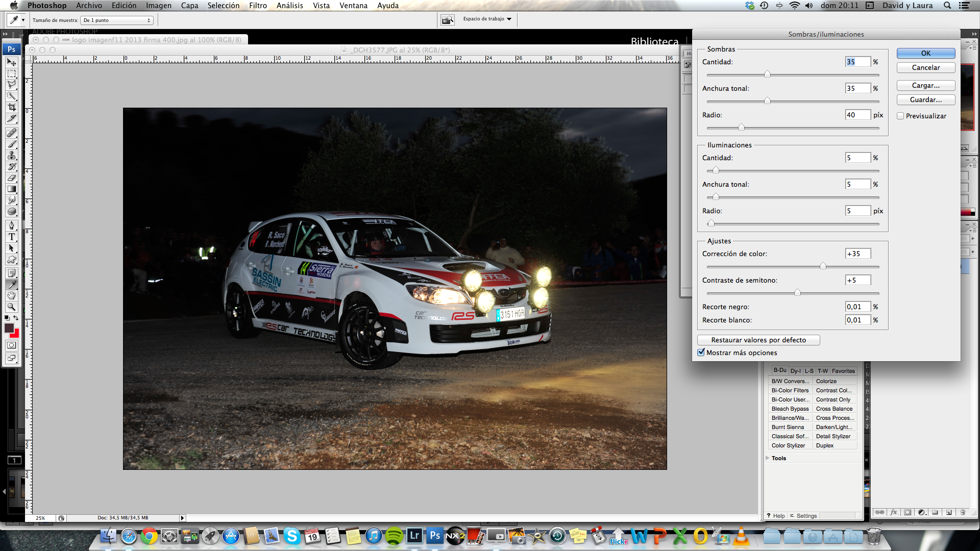980x551 pixels.
Task: Select the Horizontal Type tool
Action: [11, 237]
